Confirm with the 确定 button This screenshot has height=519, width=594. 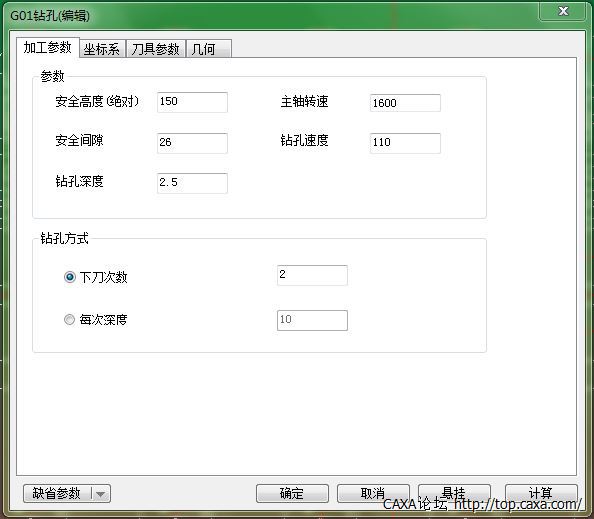[x=292, y=493]
